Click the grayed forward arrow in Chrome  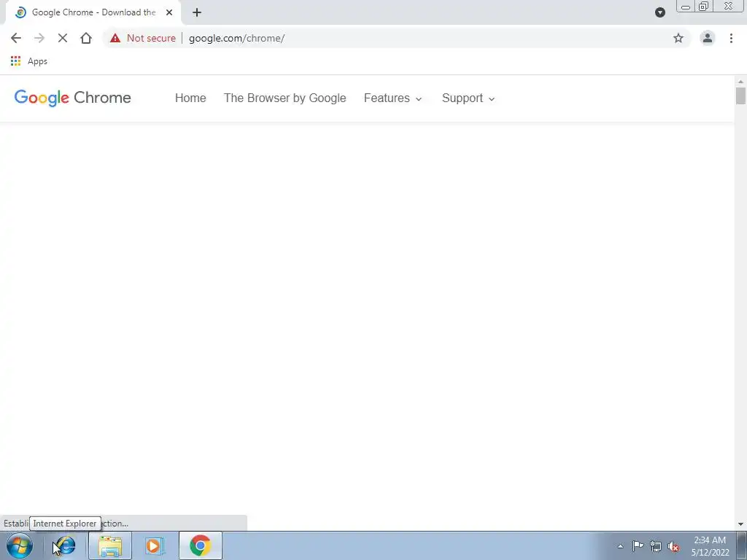click(x=39, y=38)
